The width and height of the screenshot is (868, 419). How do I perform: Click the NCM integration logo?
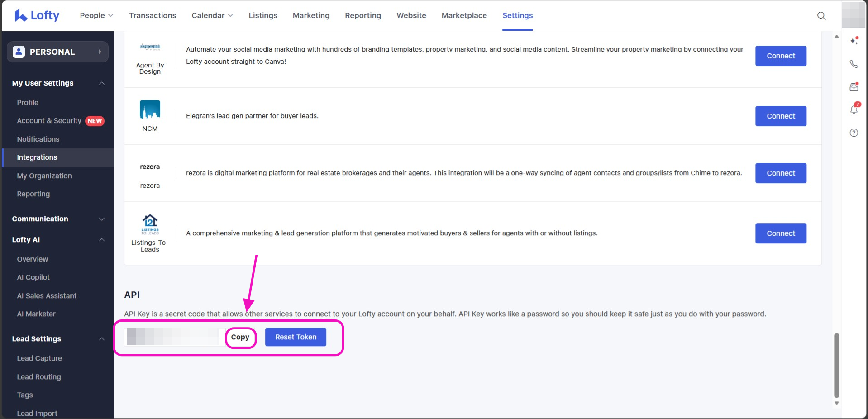click(x=150, y=110)
